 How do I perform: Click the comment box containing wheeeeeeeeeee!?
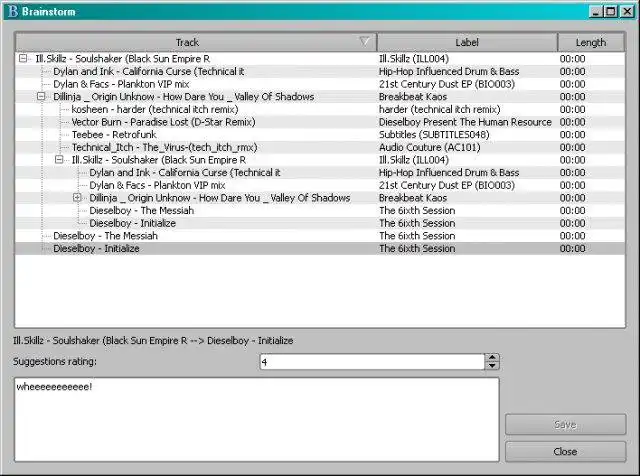[x=257, y=420]
